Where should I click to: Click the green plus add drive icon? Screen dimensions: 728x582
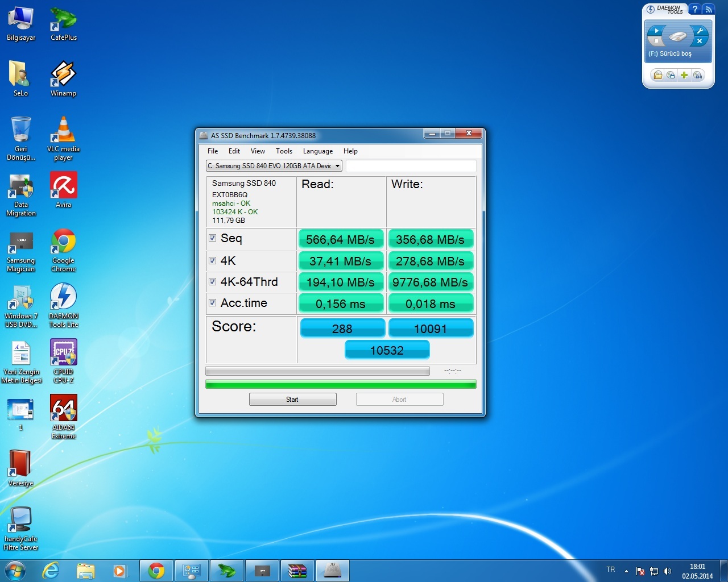coord(684,75)
